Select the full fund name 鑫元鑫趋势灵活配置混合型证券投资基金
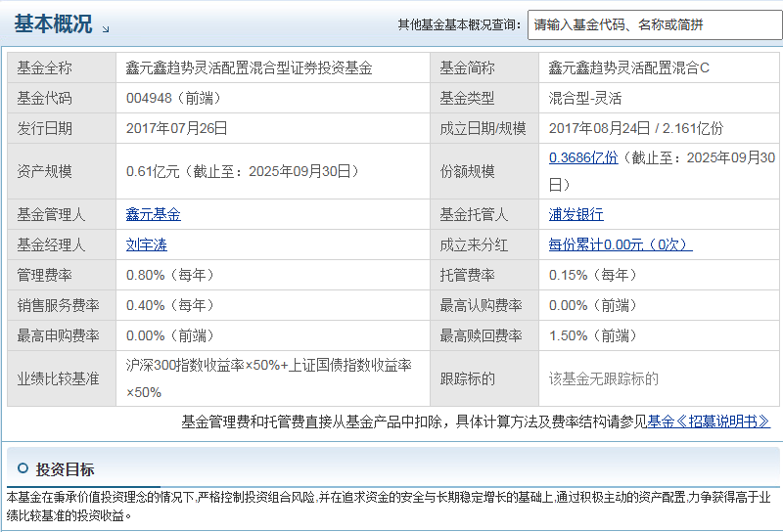This screenshot has width=783, height=532. [x=250, y=67]
